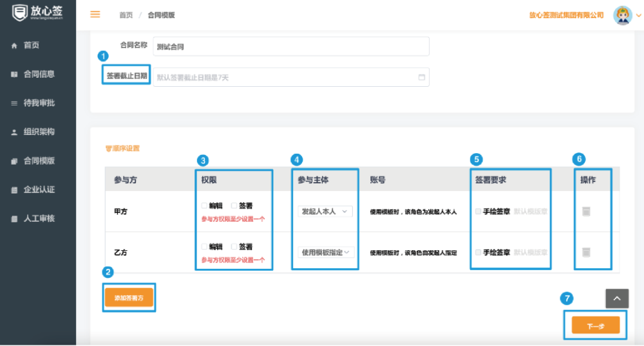
Task: Click the 合同模版 sidebar icon
Action: (14, 161)
